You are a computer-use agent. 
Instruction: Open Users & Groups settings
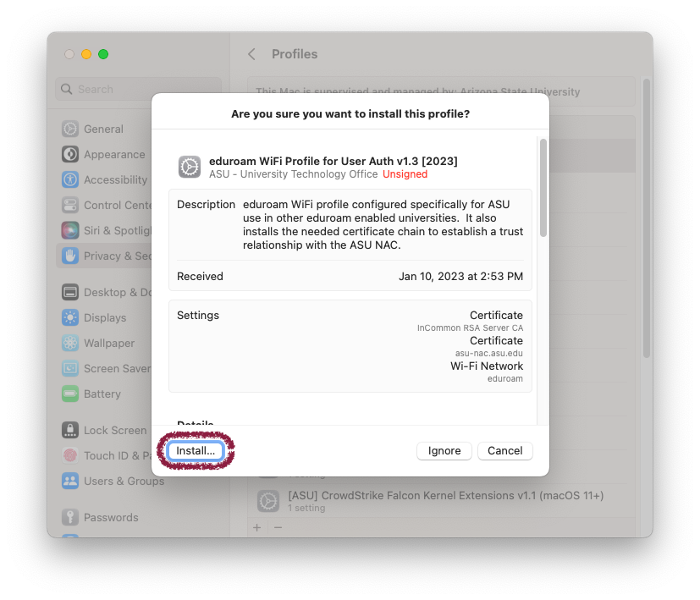tap(123, 482)
